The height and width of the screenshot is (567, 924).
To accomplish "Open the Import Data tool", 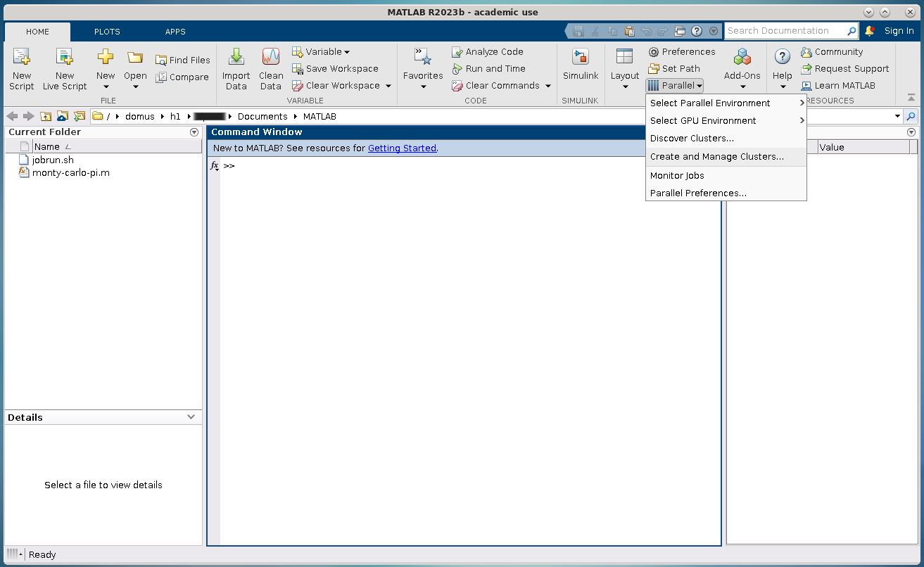I will point(236,58).
